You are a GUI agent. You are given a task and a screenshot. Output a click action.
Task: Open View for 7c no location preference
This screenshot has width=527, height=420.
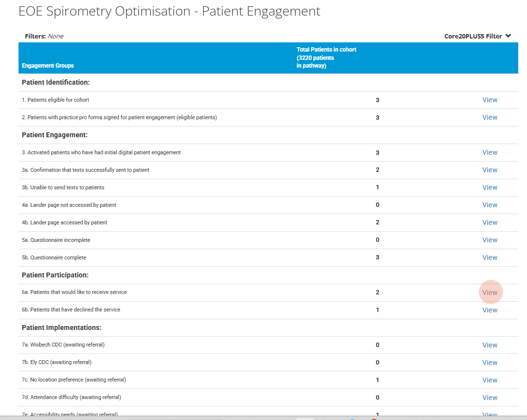(489, 380)
